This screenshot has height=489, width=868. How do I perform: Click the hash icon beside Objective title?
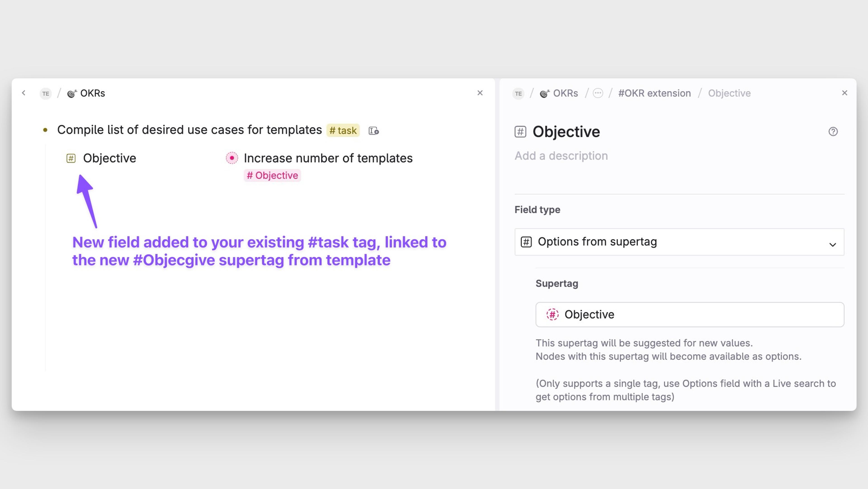click(520, 132)
